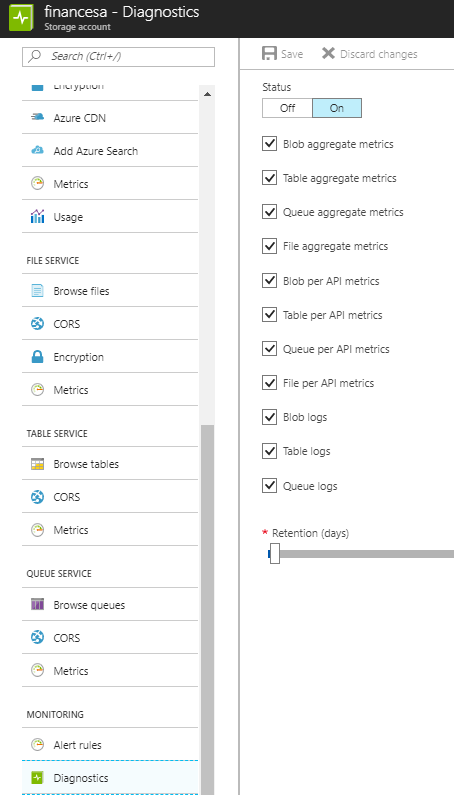Click the Alert rules gauge icon
The height and width of the screenshot is (795, 454).
point(38,745)
